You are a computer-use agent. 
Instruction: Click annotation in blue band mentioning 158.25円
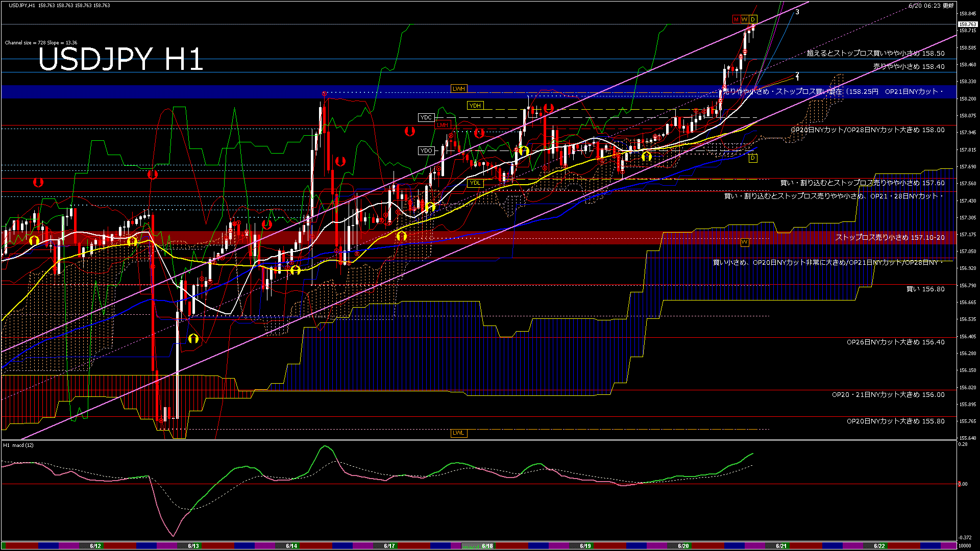[x=834, y=92]
